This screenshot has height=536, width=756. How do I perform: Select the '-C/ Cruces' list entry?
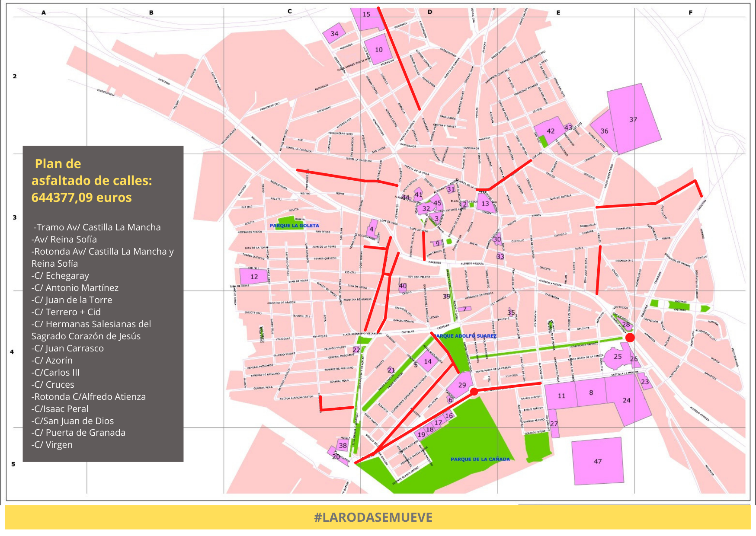pos(53,385)
